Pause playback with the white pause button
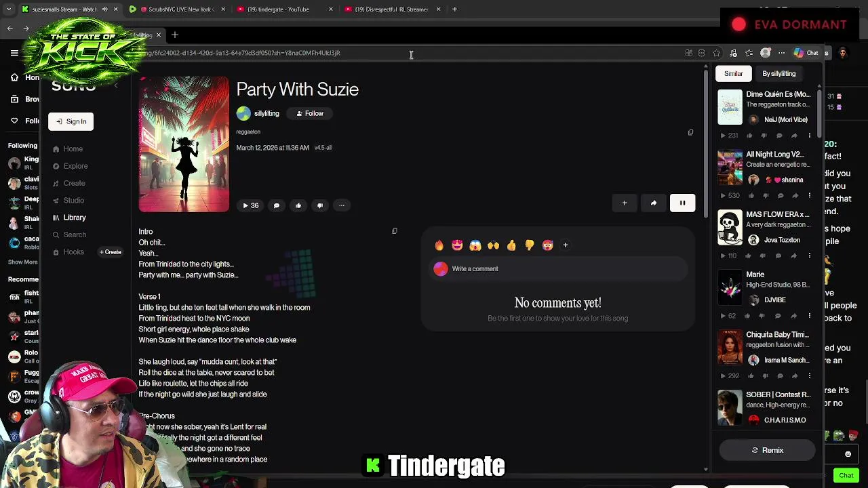868x488 pixels. point(682,203)
